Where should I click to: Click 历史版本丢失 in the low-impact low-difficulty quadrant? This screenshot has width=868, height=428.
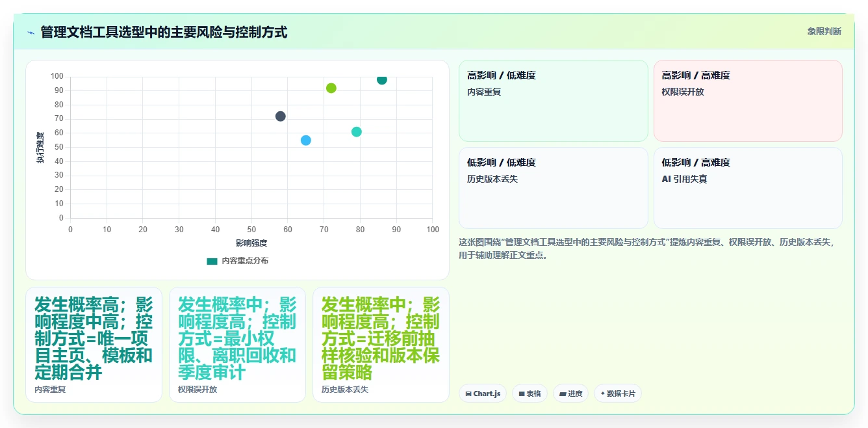click(492, 179)
